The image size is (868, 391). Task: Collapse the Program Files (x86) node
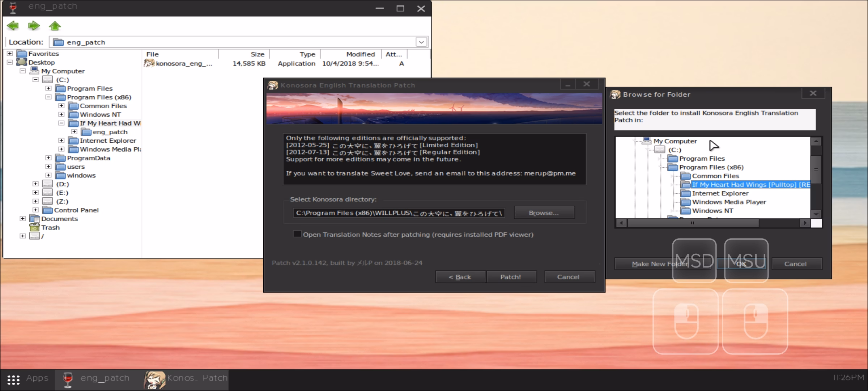tap(48, 97)
